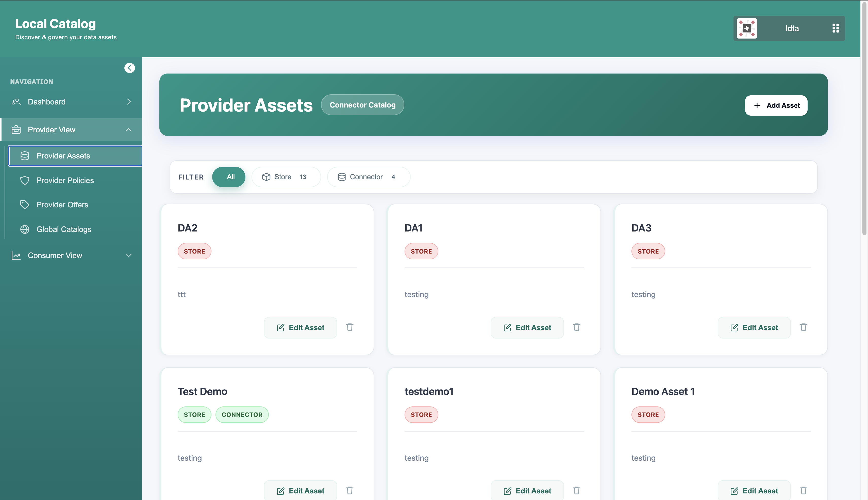Click the Connector count badge 4

393,177
